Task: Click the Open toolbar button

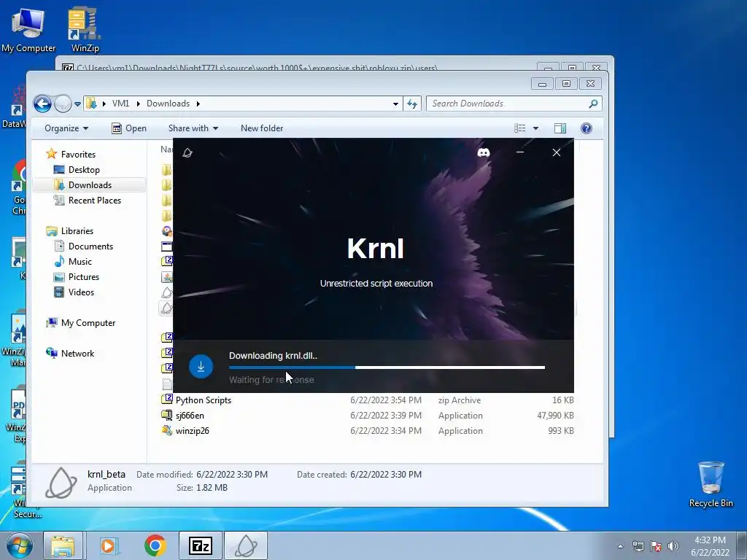Action: click(x=128, y=128)
